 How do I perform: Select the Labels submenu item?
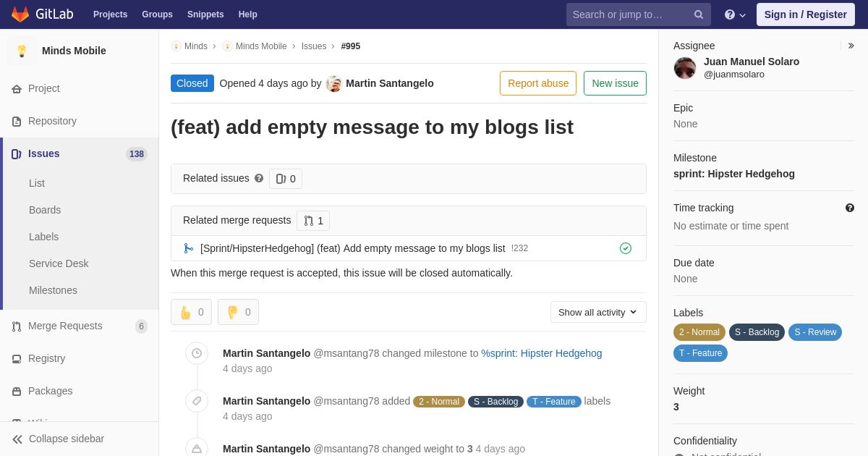pyautogui.click(x=43, y=237)
